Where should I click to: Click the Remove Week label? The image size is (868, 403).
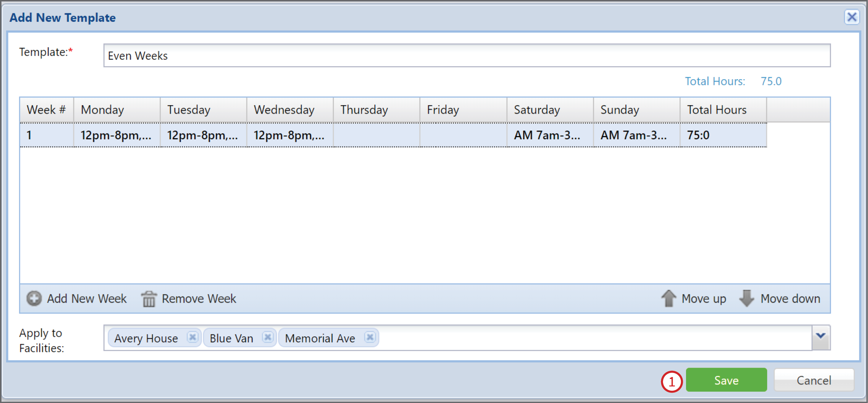tap(199, 299)
